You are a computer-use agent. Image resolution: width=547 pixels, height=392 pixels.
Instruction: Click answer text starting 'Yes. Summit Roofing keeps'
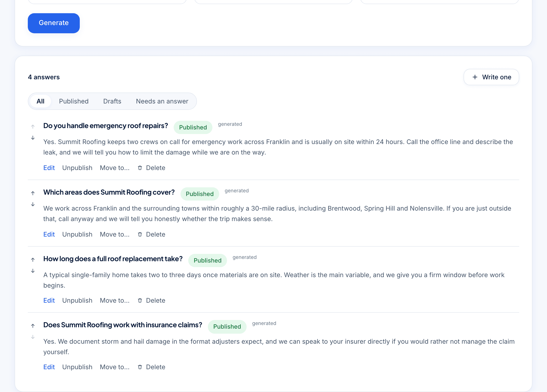tap(278, 147)
